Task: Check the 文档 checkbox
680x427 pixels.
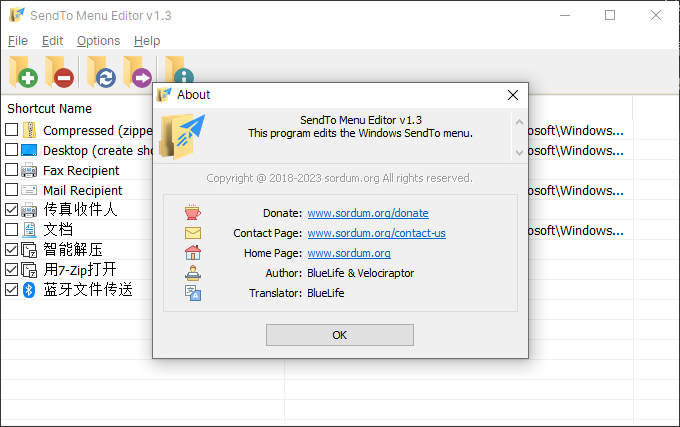Action: [12, 229]
